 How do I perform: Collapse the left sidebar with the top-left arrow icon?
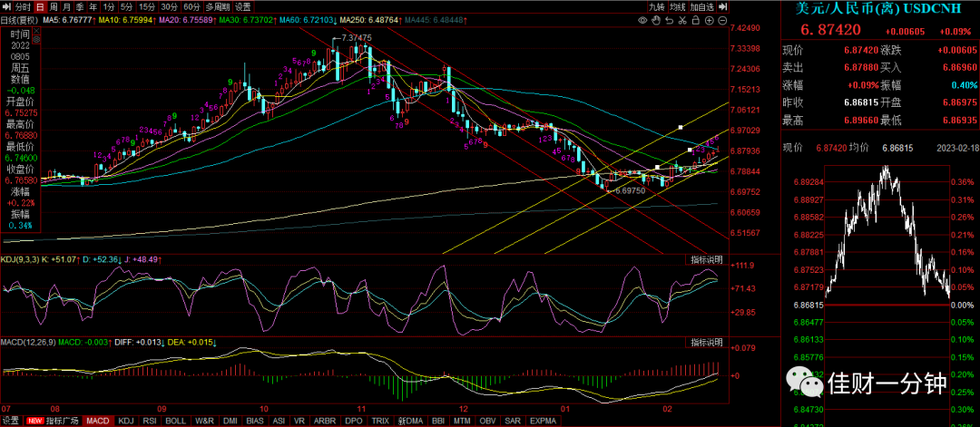(x=7, y=7)
